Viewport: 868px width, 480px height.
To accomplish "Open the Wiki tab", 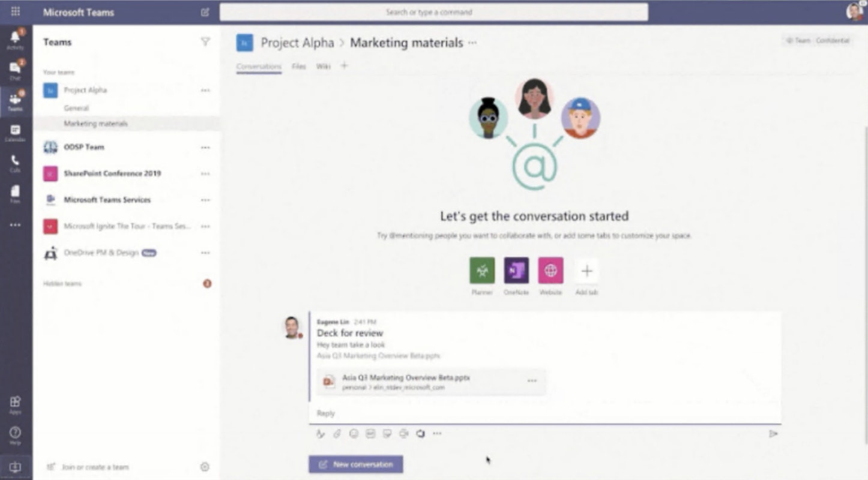I will [324, 66].
